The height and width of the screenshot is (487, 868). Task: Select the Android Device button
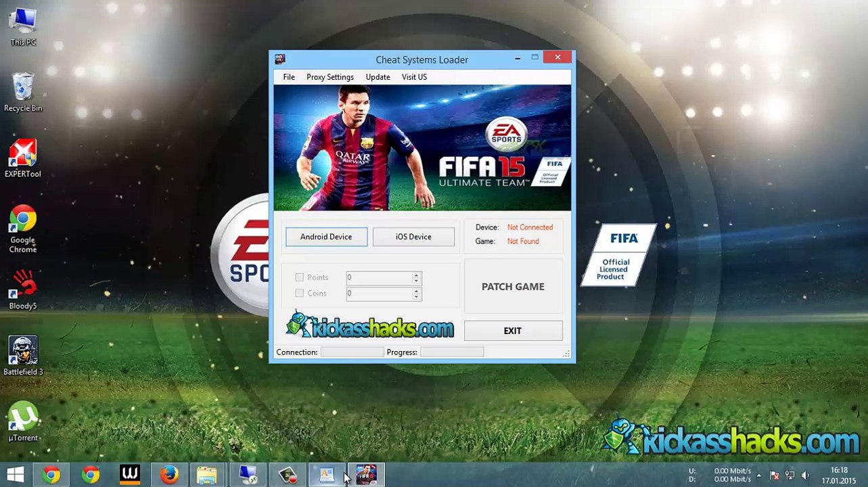point(326,237)
